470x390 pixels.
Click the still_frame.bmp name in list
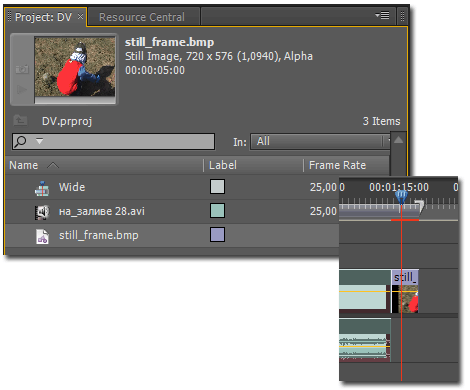point(99,235)
